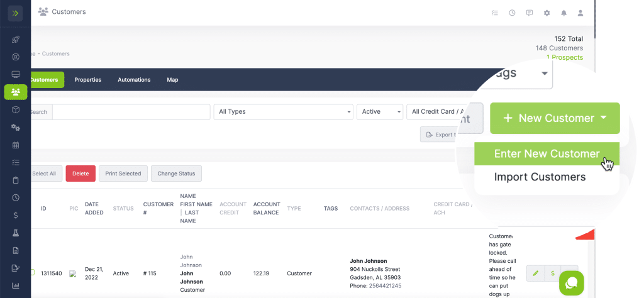Open the dollar sign icon in sidebar
Image resolution: width=644 pixels, height=298 pixels.
tap(16, 215)
